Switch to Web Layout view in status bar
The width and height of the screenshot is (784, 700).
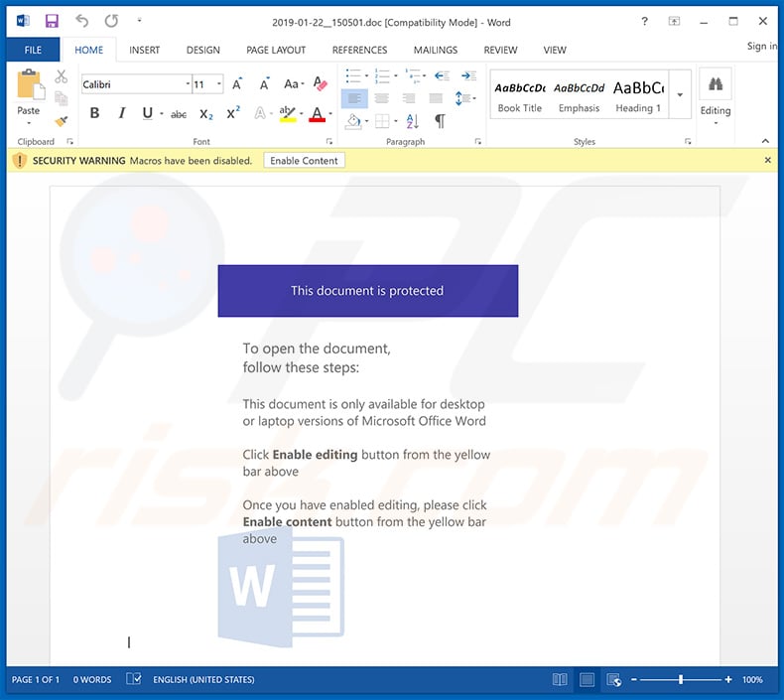613,679
